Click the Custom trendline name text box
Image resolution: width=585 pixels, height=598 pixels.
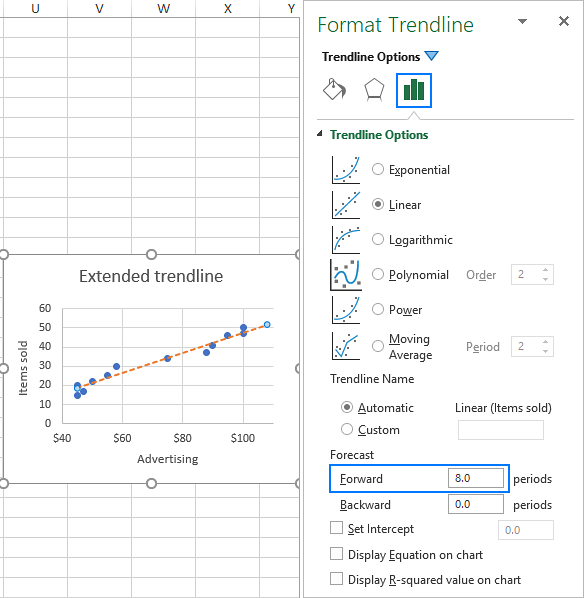[501, 430]
